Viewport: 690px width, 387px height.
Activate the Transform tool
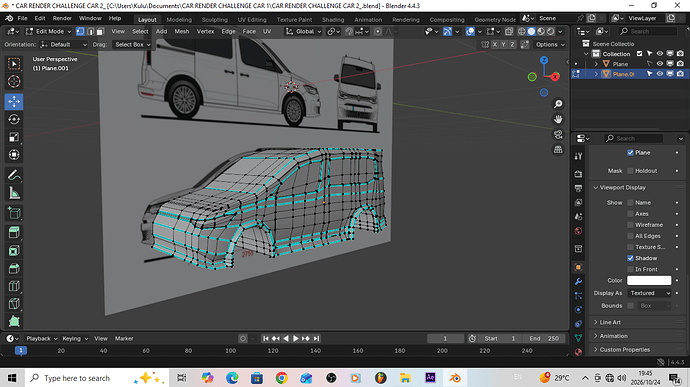[14, 155]
